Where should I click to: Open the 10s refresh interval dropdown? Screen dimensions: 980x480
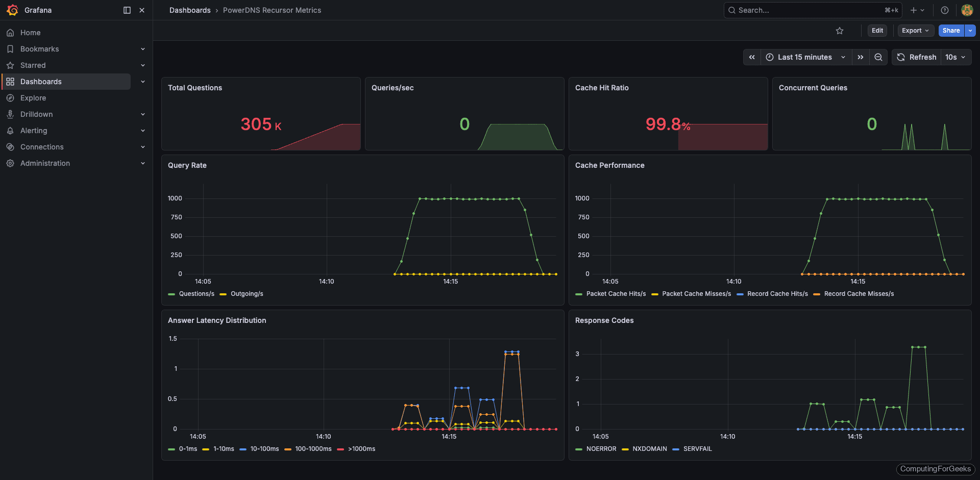tap(955, 57)
